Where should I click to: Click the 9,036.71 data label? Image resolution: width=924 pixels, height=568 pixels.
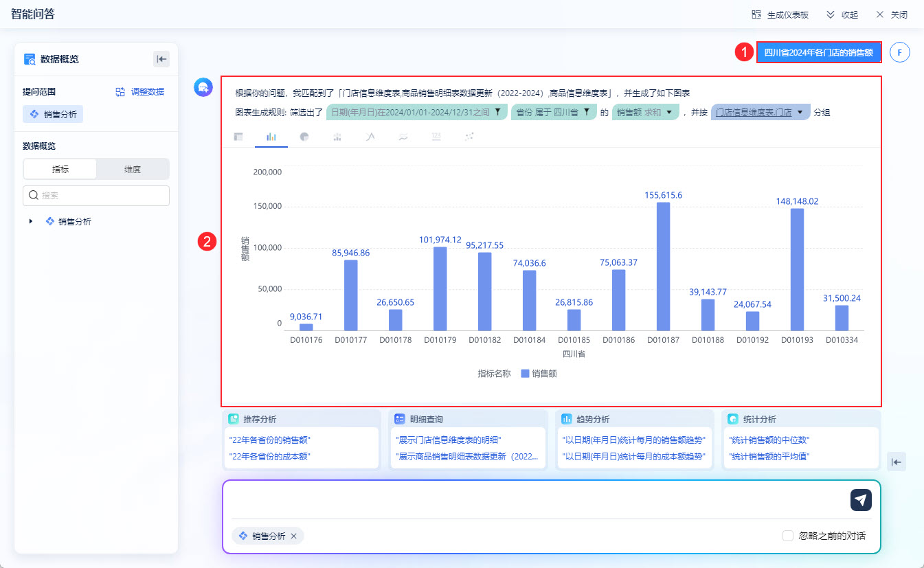(306, 317)
